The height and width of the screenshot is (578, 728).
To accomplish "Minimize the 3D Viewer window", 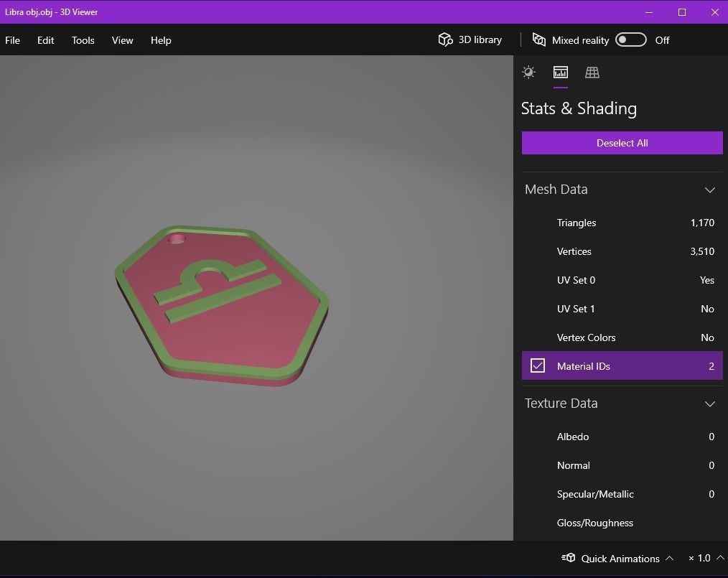I will (649, 12).
